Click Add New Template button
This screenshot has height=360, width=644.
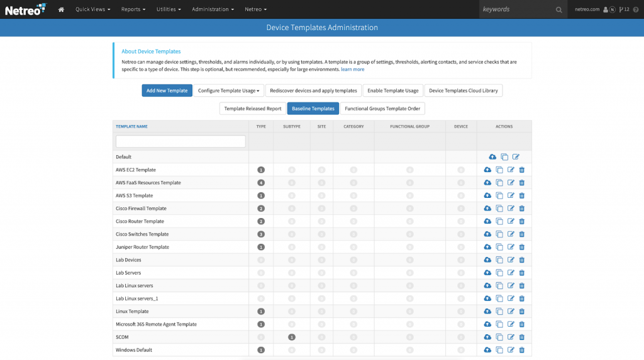click(167, 90)
